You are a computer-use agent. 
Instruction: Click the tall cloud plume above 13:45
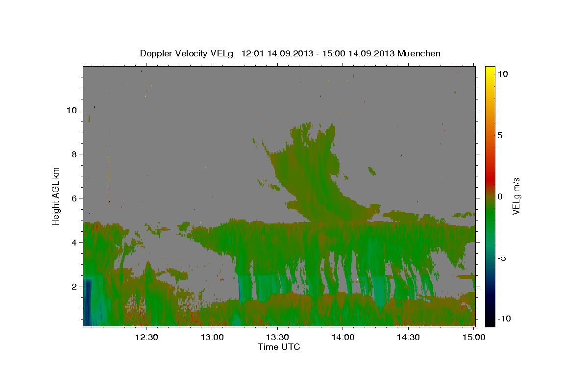pyautogui.click(x=313, y=171)
